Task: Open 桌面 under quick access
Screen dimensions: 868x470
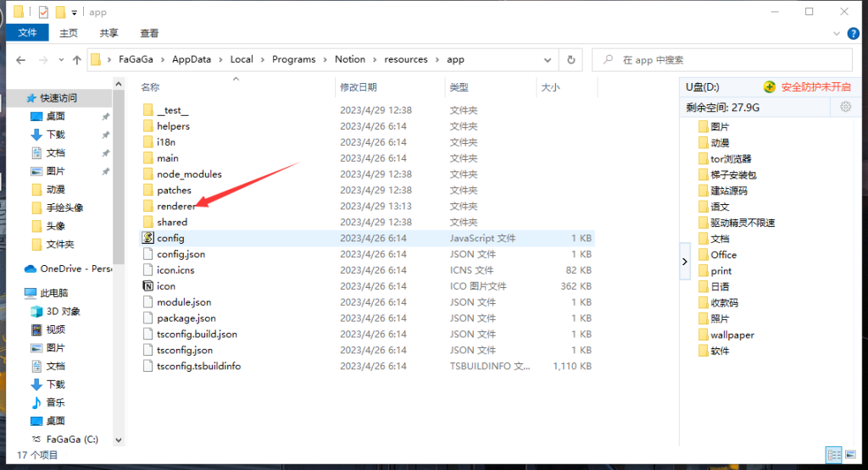Action: [x=55, y=116]
